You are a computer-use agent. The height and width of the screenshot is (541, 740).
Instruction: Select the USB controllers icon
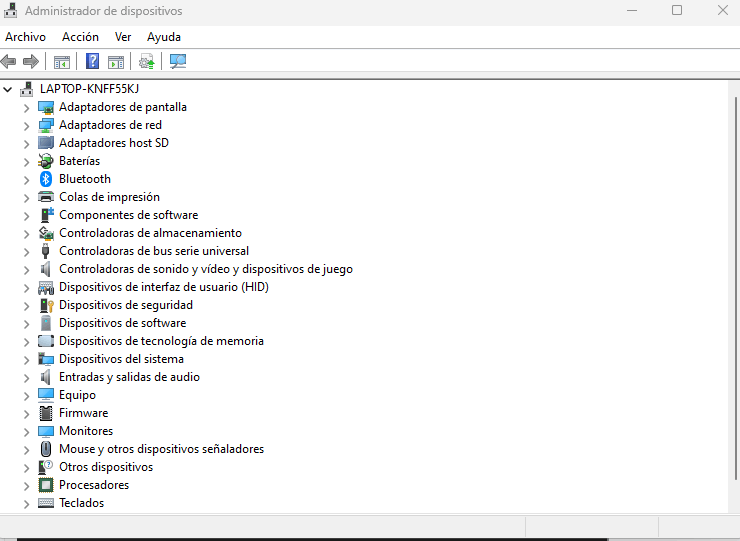point(45,251)
